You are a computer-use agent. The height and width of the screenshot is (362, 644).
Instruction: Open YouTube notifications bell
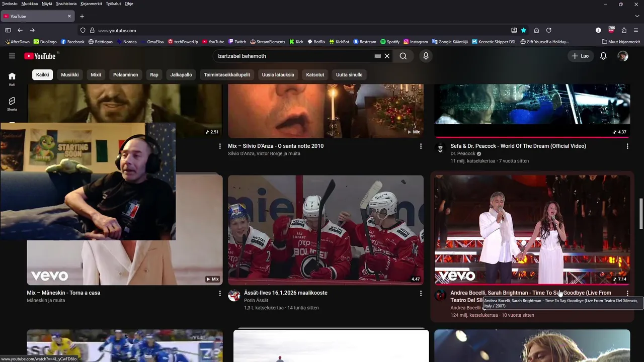pos(603,56)
